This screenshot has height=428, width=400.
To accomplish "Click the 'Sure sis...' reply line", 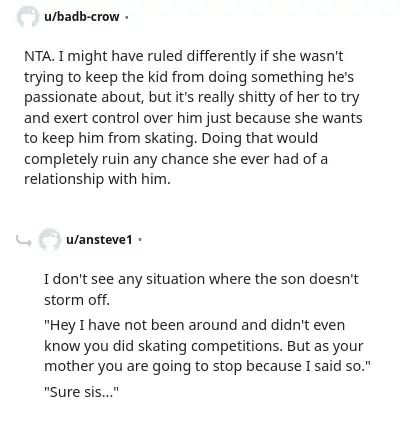I will pyautogui.click(x=82, y=392).
